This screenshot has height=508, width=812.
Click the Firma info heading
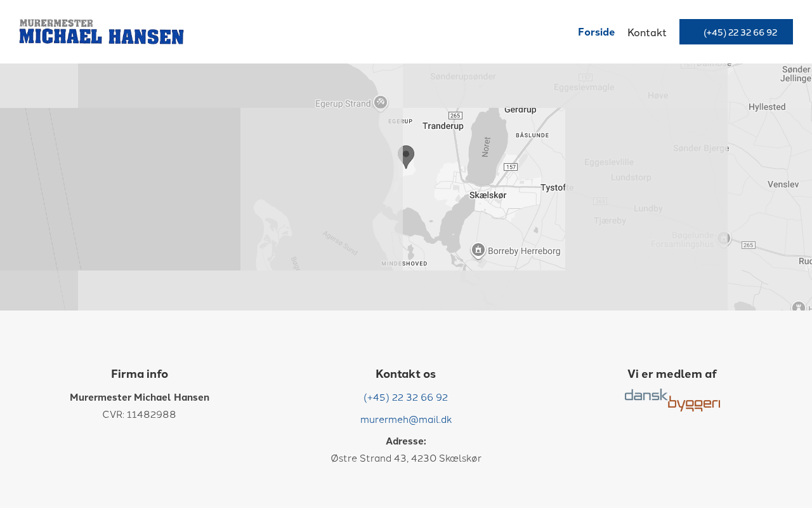click(x=140, y=374)
